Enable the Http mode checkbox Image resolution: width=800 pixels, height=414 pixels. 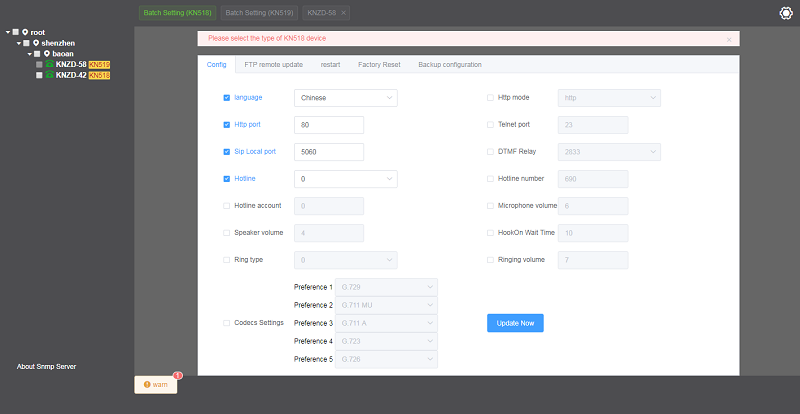click(x=490, y=98)
